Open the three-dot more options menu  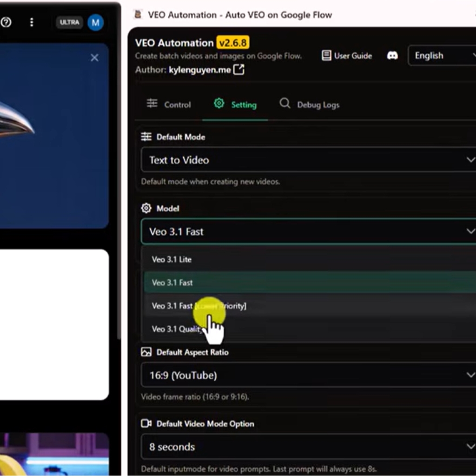click(x=32, y=22)
